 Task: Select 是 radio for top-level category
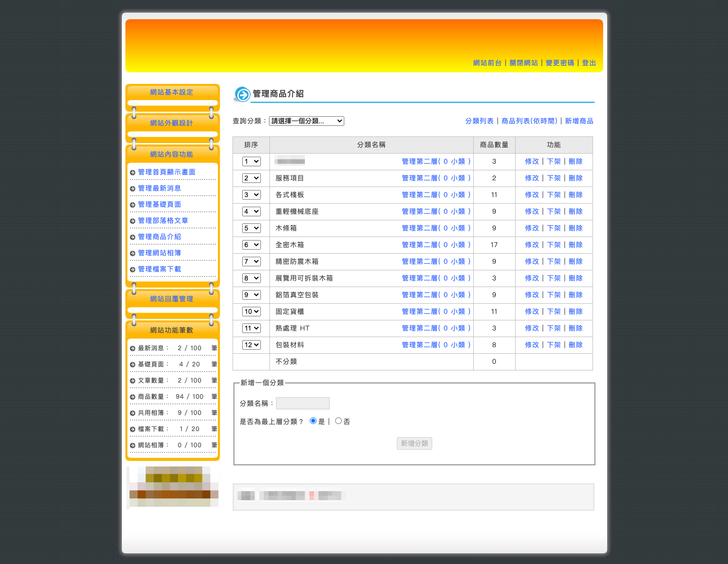[x=313, y=421]
